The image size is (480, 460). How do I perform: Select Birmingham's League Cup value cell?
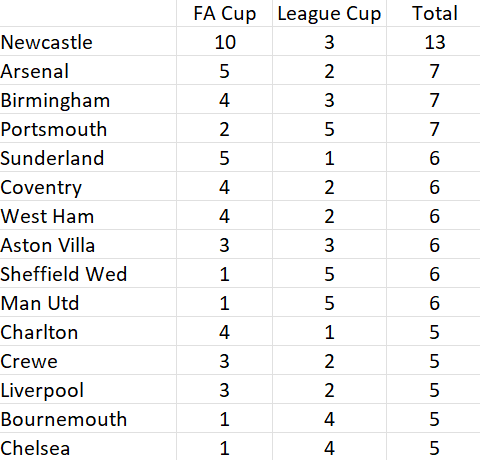[329, 99]
